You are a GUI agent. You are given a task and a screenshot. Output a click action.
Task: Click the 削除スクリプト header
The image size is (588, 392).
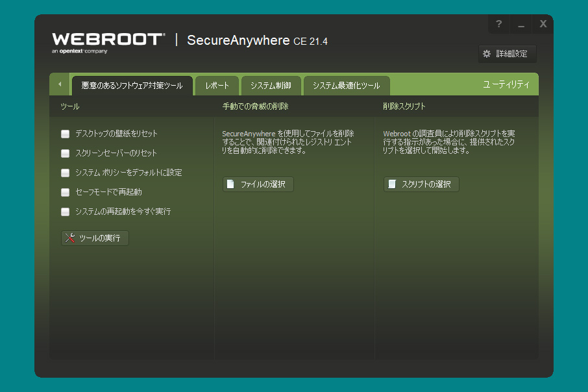[404, 106]
